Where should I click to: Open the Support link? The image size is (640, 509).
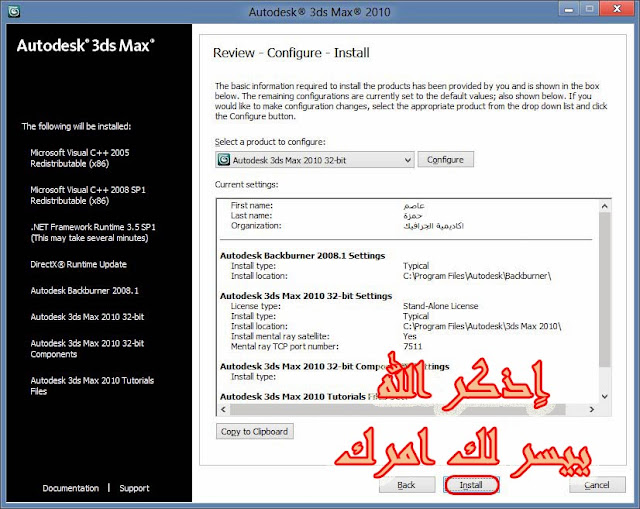(134, 488)
